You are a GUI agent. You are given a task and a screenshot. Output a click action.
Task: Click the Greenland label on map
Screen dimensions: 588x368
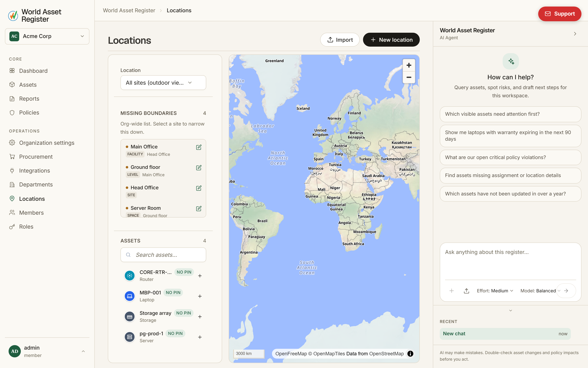click(x=274, y=61)
